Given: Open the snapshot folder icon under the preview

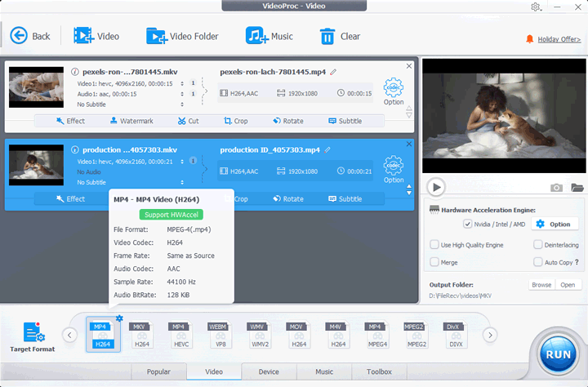Looking at the screenshot, I should point(577,188).
